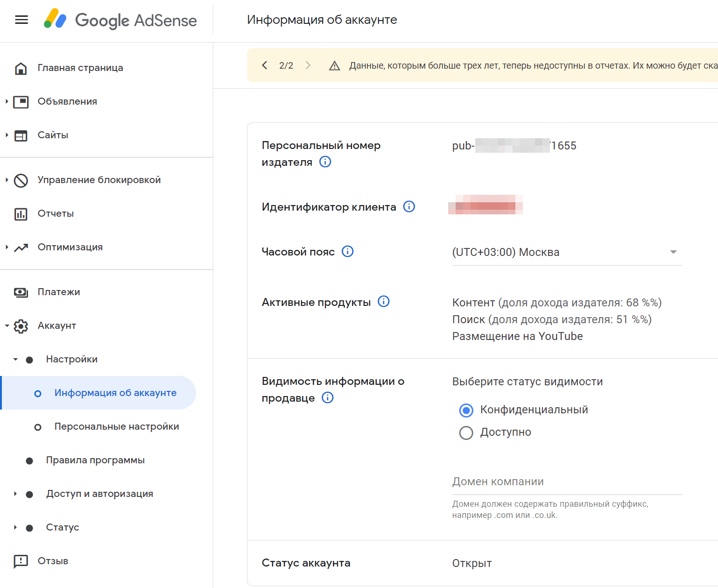Open the Часовой пояс dropdown (UTC+03:00) Москва
Viewport: 718px width, 588px height.
click(567, 252)
